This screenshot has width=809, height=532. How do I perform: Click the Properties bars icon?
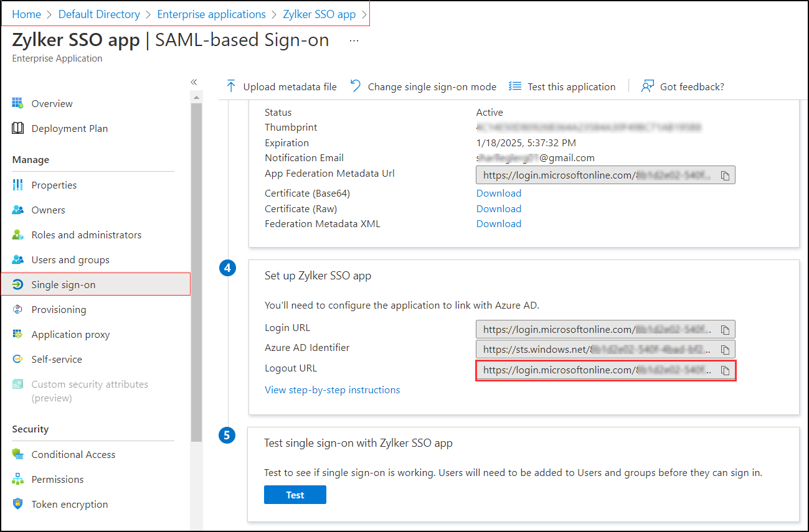(x=18, y=185)
